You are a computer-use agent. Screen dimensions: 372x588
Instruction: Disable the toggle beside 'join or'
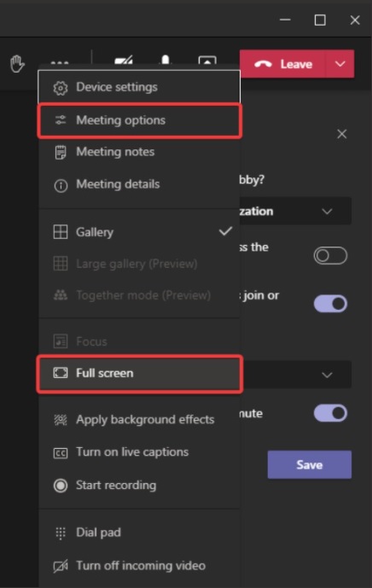[x=330, y=303]
